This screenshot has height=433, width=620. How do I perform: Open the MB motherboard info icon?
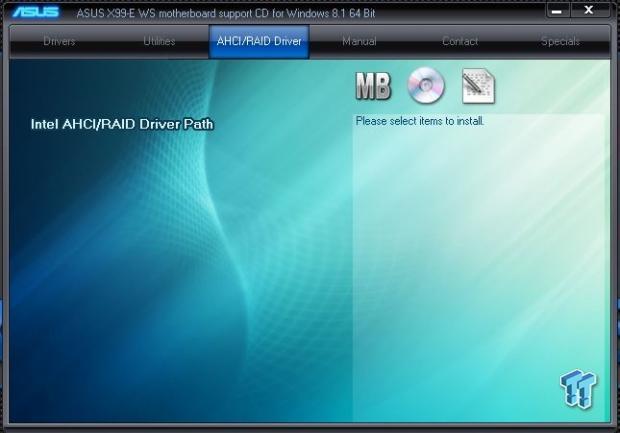[373, 86]
